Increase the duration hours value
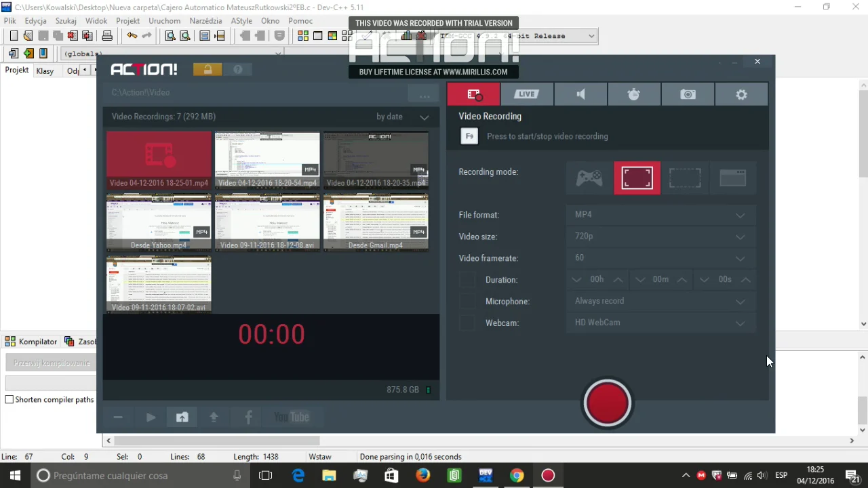This screenshot has width=868, height=488. click(618, 280)
